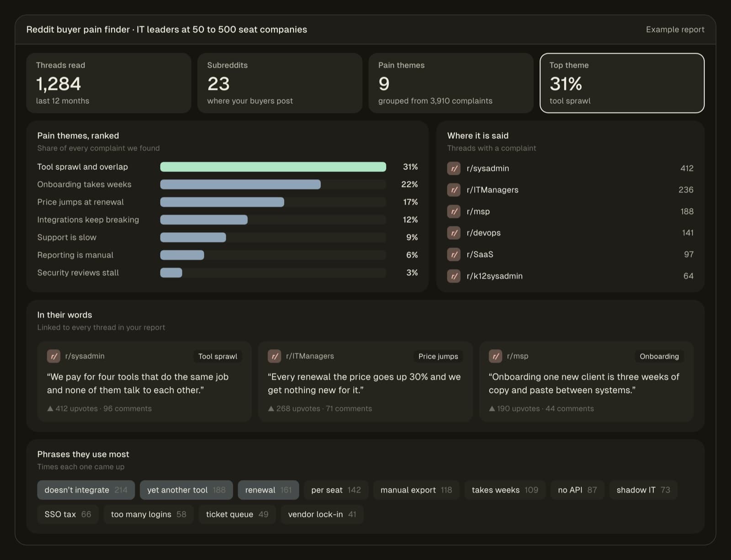Select the "no API" phrase chip
This screenshot has width=731, height=560.
point(577,490)
